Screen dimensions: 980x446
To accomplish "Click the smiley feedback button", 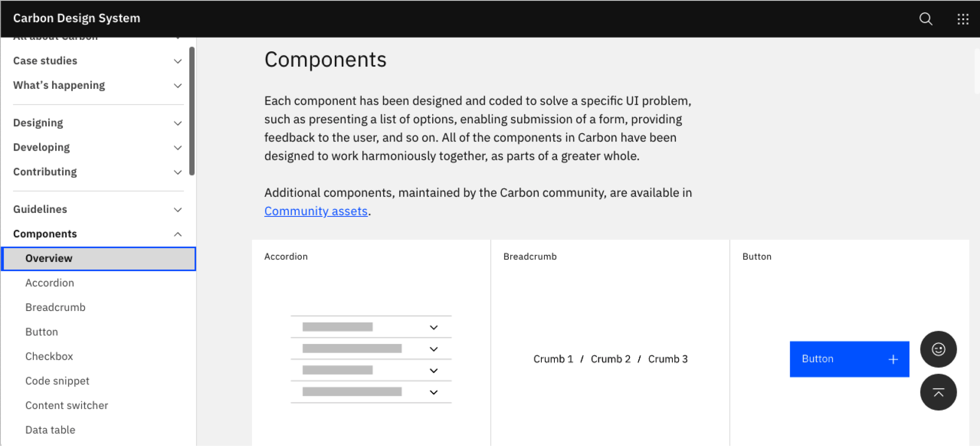I will click(x=938, y=349).
